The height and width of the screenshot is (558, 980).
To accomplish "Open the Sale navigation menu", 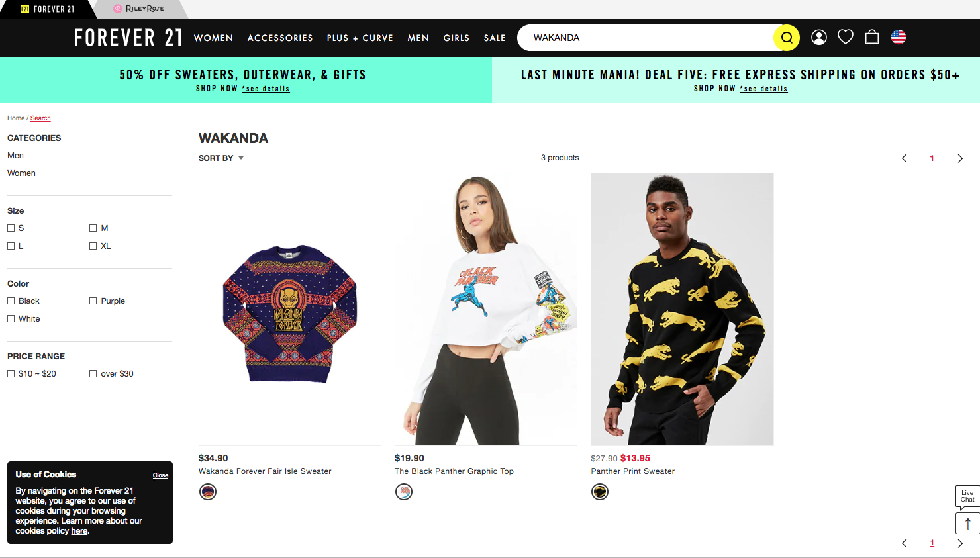I will (x=495, y=38).
